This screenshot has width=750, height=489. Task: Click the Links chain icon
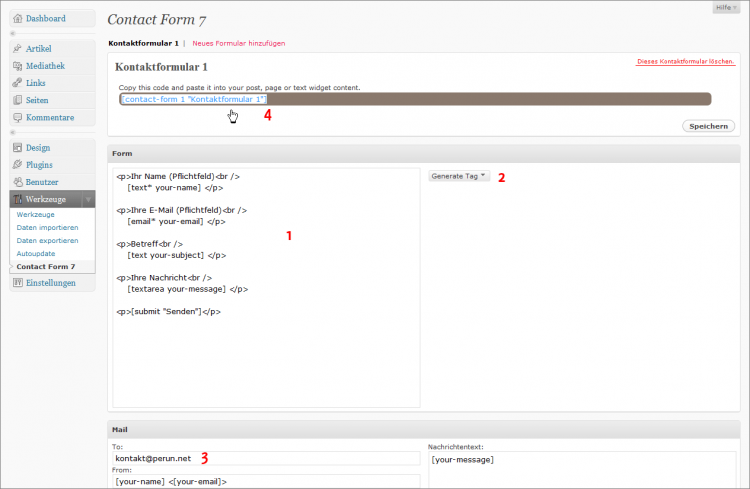[x=18, y=83]
